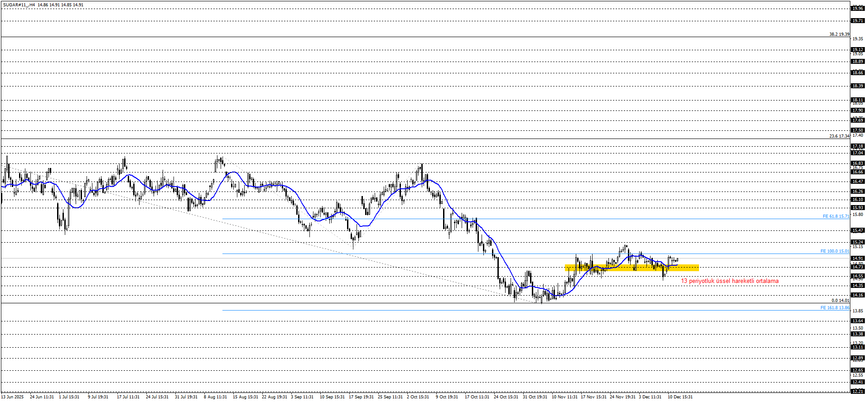Select the 17 Sep 19:31 date label
This screenshot has height=402, width=868.
pos(361,397)
